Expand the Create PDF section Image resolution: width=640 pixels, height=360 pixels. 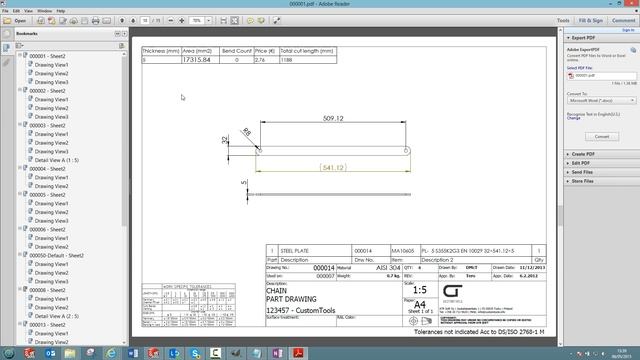click(x=568, y=154)
